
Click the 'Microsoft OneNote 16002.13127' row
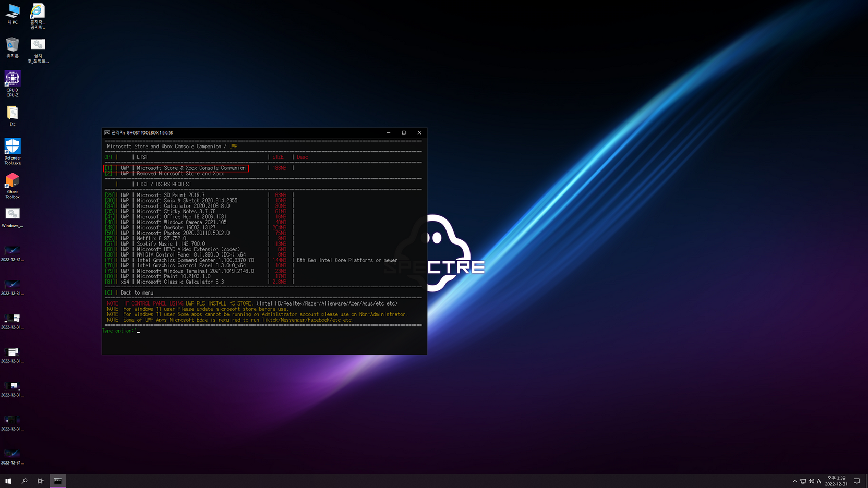[x=200, y=228]
